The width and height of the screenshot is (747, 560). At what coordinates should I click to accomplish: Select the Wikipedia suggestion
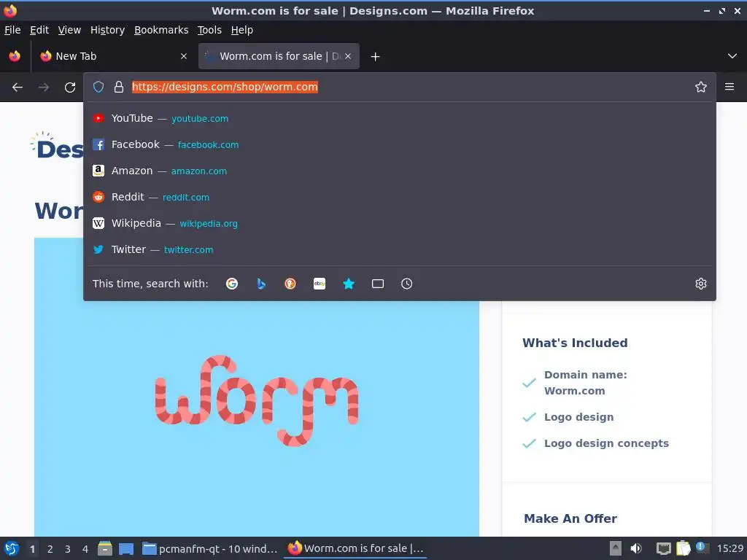click(x=399, y=223)
